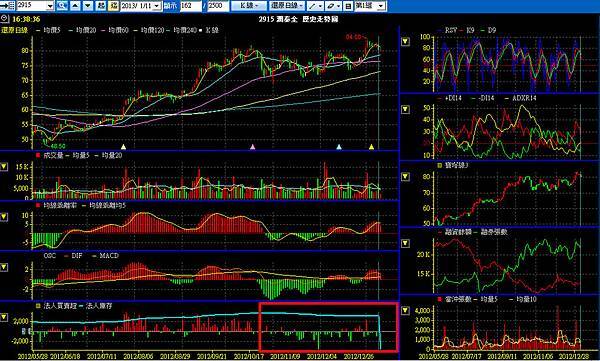Screen dimensions: 600x361
Task: Open the 第1組 group dropdown
Action: 381,6
